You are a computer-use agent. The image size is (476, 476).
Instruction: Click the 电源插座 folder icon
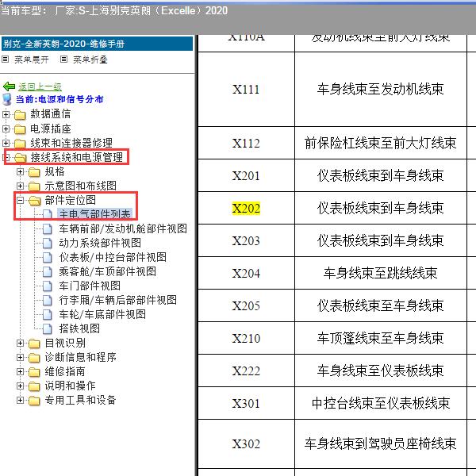(x=20, y=129)
